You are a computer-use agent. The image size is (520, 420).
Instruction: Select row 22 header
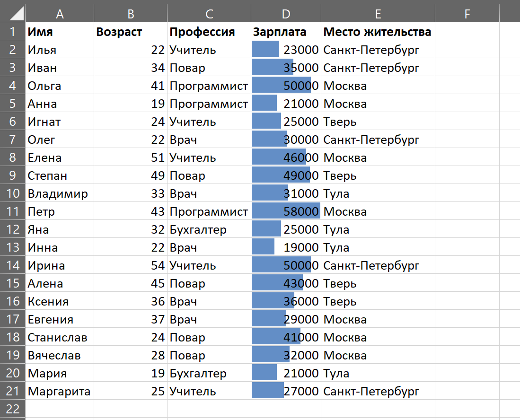tap(12, 409)
